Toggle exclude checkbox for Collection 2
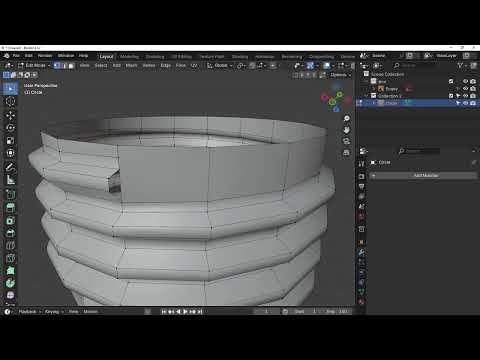The height and width of the screenshot is (360, 480). tap(451, 96)
